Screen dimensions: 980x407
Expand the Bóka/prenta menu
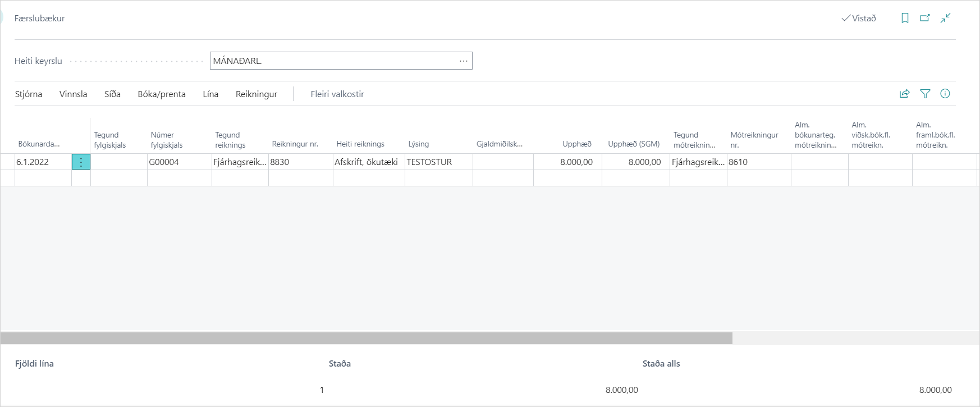pos(162,94)
